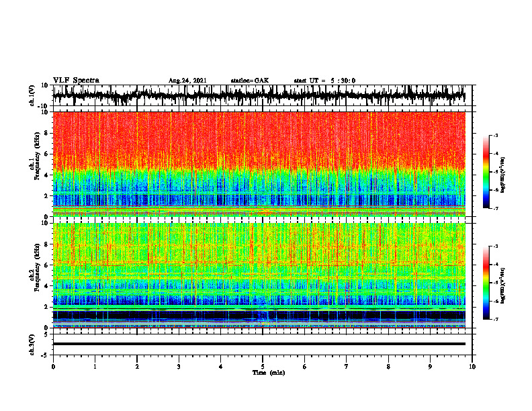Image resolution: width=532 pixels, height=411 pixels.
Task: Click the -3 label on ch.1 colorbar
Action: [x=496, y=135]
